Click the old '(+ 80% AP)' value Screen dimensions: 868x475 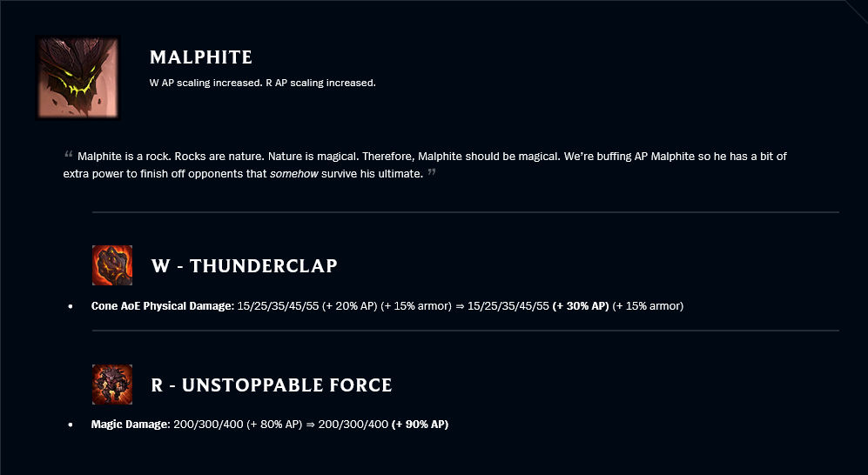pyautogui.click(x=274, y=425)
